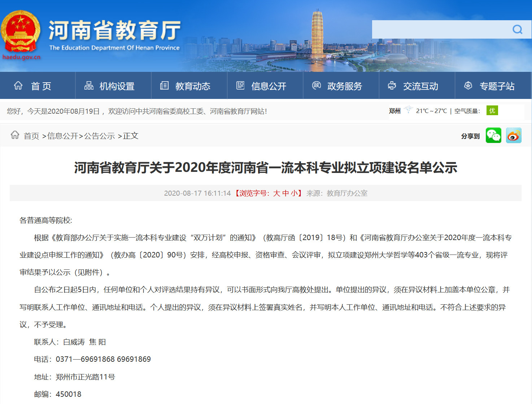Share the article via Weibo icon

514,135
